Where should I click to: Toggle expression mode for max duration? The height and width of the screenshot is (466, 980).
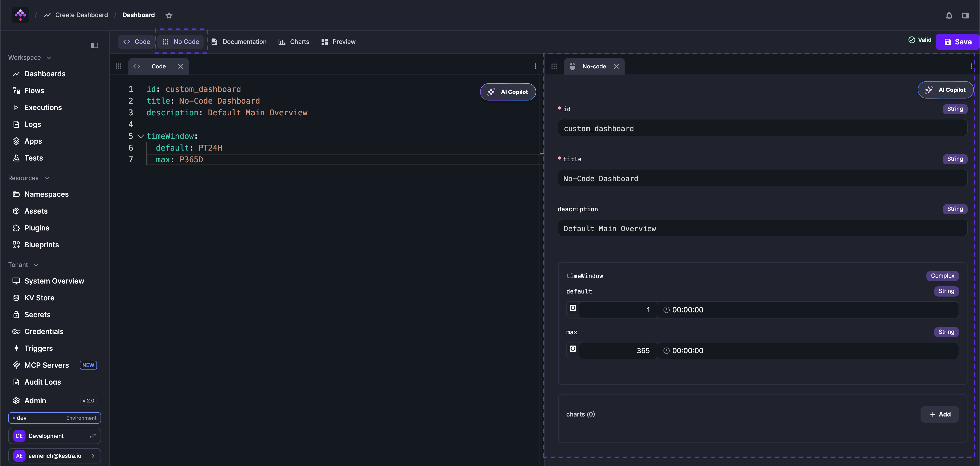point(573,349)
